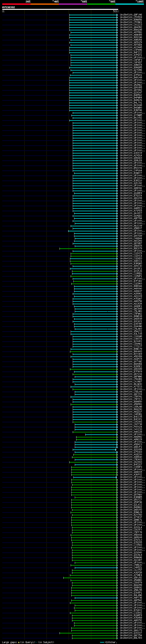Click the green ~80% identity legend bar

point(101,4)
